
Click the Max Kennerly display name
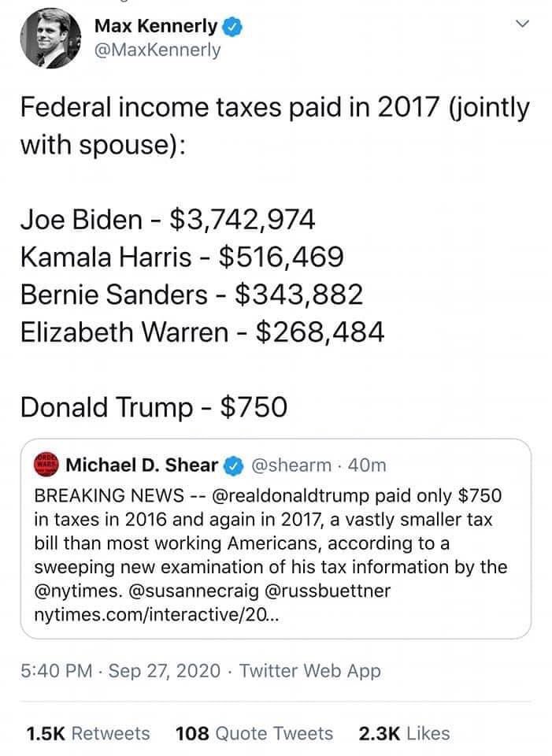pyautogui.click(x=156, y=26)
